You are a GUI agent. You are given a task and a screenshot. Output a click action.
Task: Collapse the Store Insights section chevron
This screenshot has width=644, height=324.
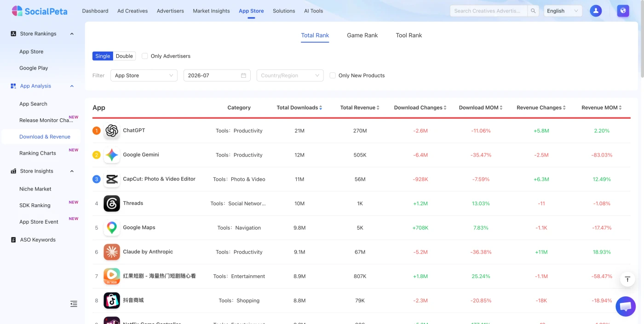tap(72, 171)
